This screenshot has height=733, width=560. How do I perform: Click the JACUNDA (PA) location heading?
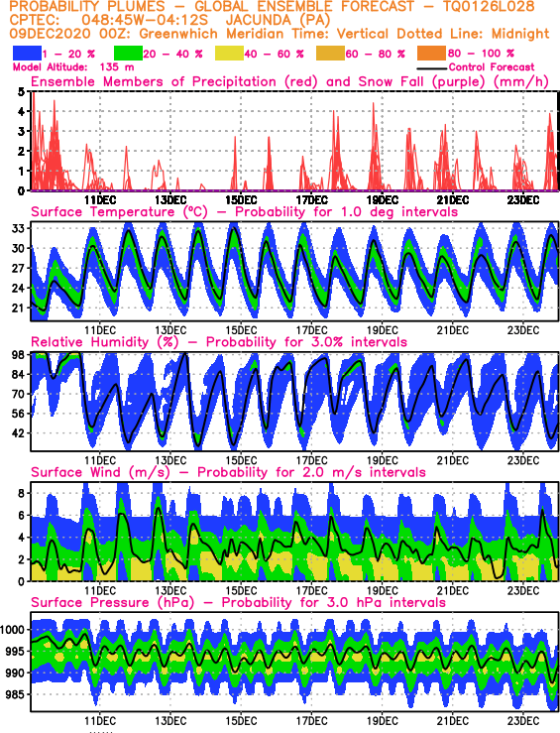click(278, 21)
